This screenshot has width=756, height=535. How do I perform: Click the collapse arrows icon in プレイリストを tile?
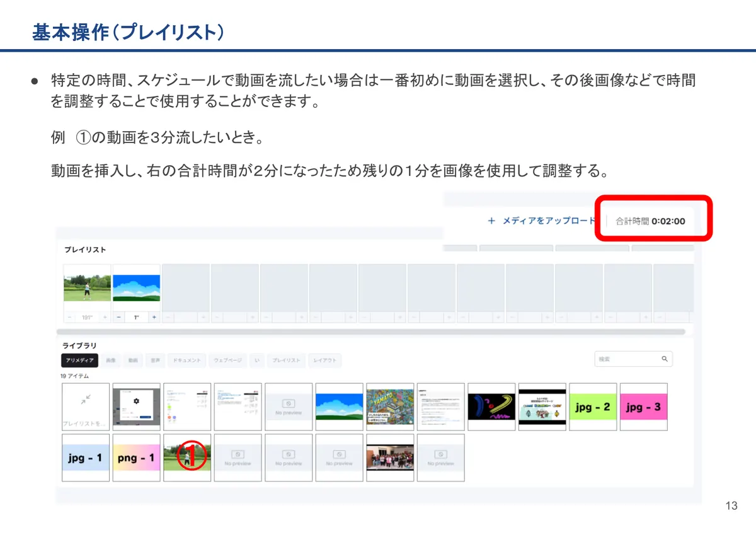click(86, 399)
